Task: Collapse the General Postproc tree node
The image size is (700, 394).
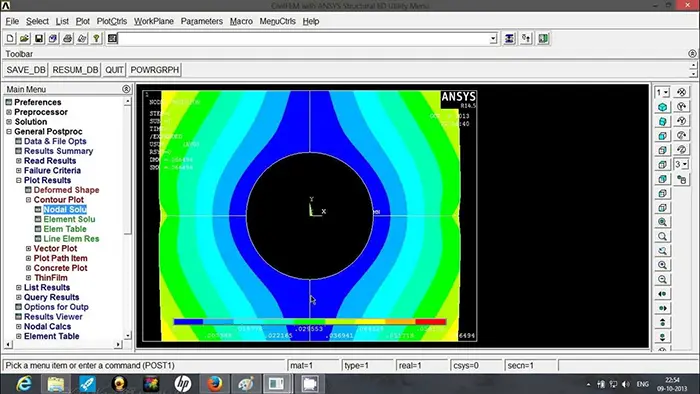Action: (x=9, y=132)
